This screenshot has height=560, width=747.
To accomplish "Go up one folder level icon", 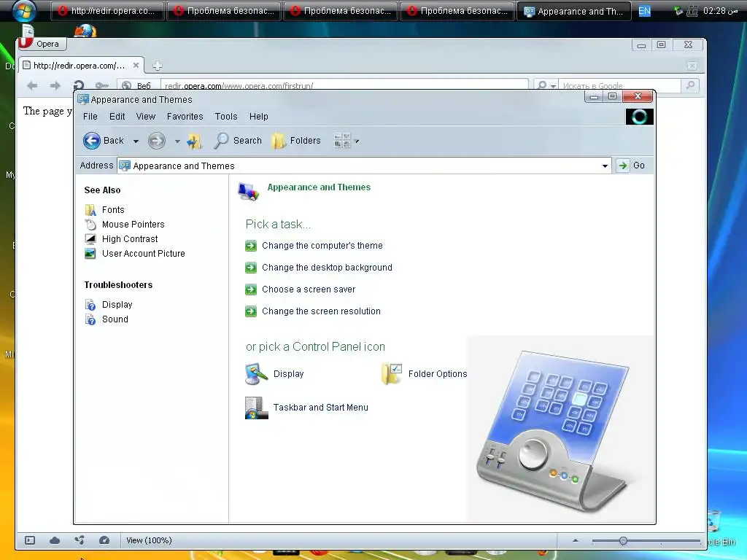I will tap(194, 141).
